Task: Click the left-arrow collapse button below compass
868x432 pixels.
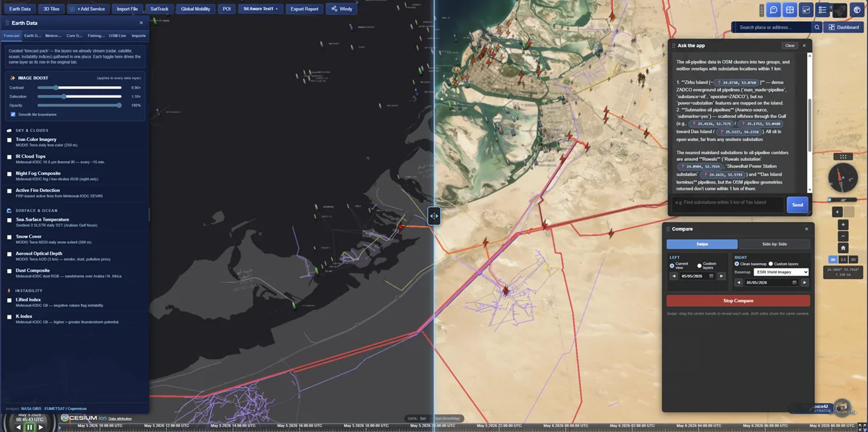Action: tap(838, 212)
